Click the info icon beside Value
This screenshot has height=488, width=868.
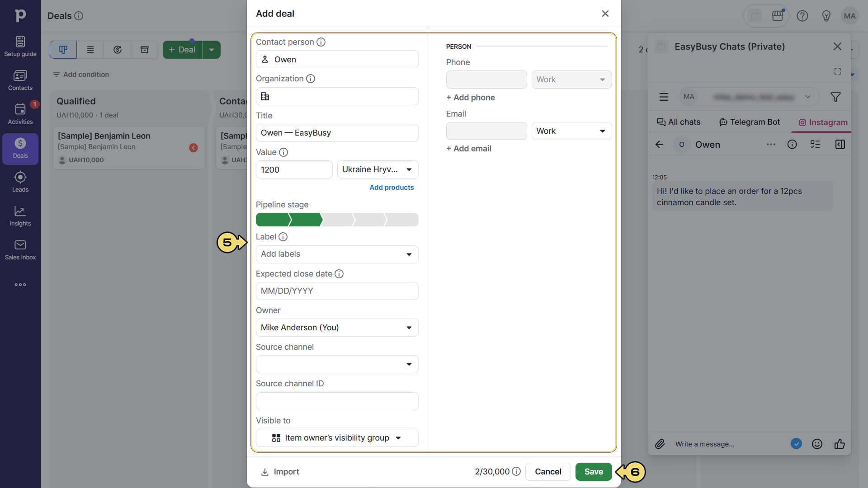[283, 152]
